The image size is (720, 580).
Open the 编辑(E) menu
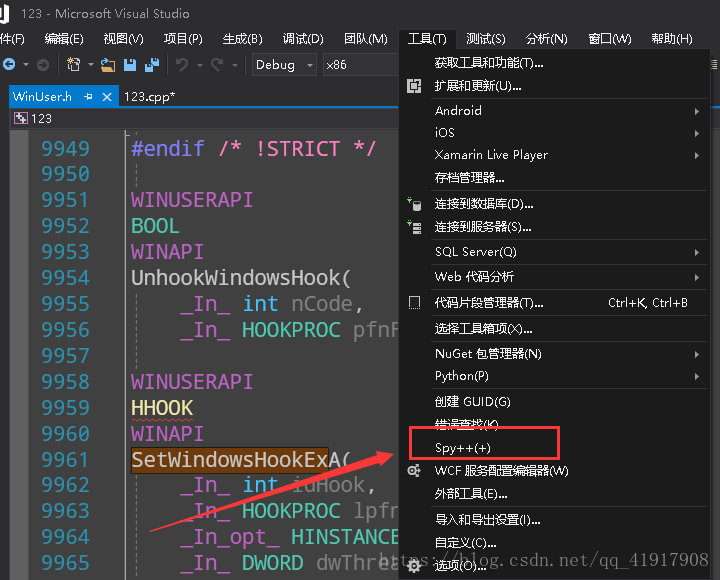64,39
